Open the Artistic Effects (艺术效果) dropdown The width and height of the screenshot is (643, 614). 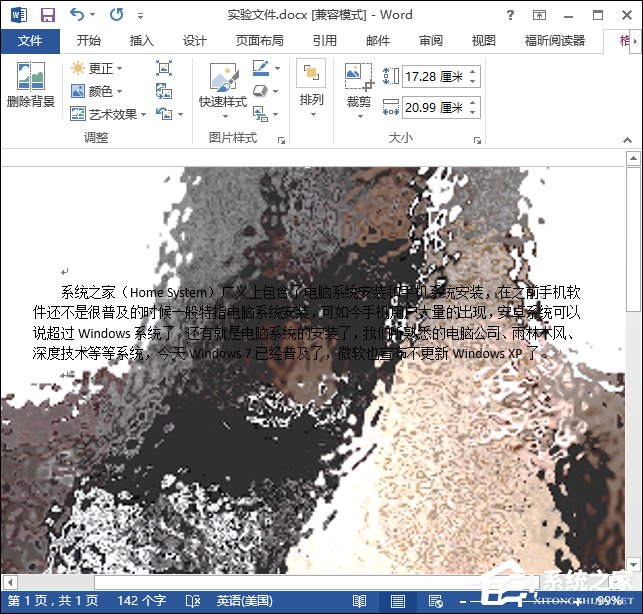[110, 114]
